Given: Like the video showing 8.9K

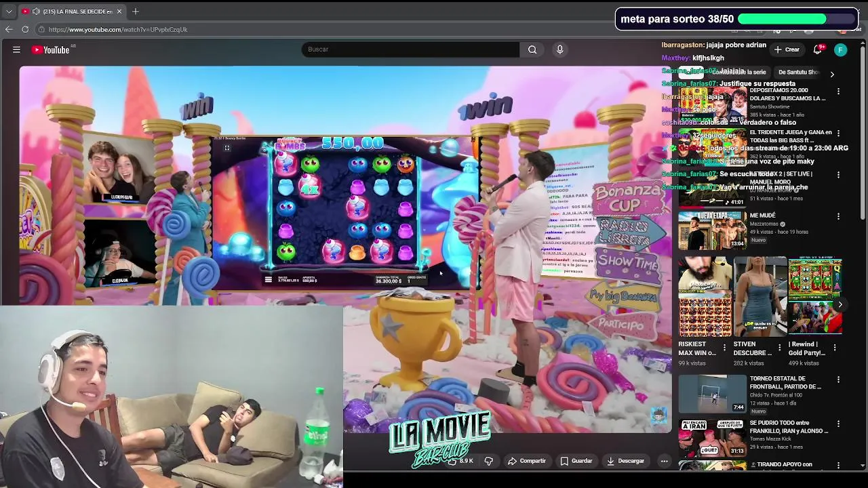Looking at the screenshot, I should [x=460, y=461].
